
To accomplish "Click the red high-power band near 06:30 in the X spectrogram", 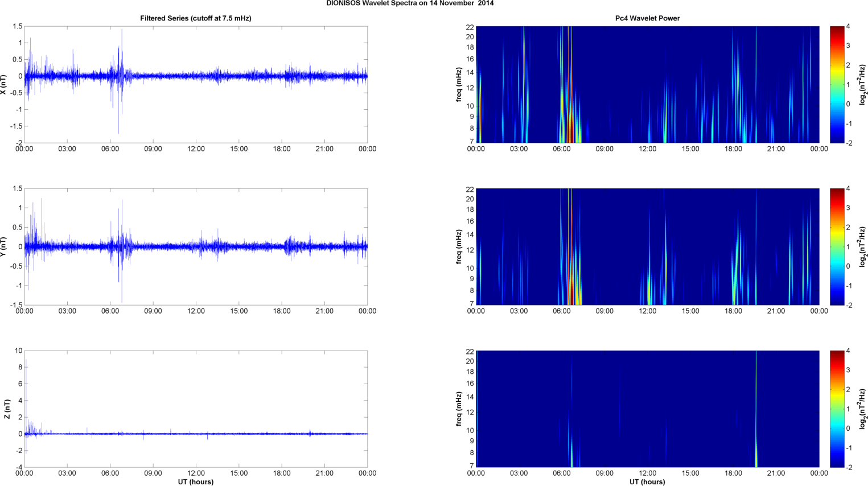I will click(569, 84).
